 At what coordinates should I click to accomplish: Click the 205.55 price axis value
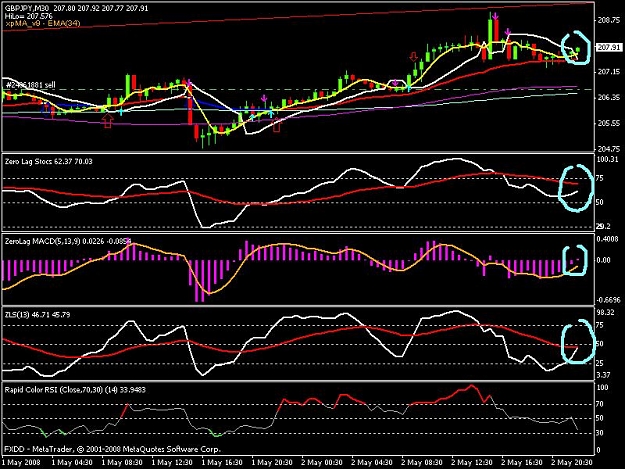point(609,124)
